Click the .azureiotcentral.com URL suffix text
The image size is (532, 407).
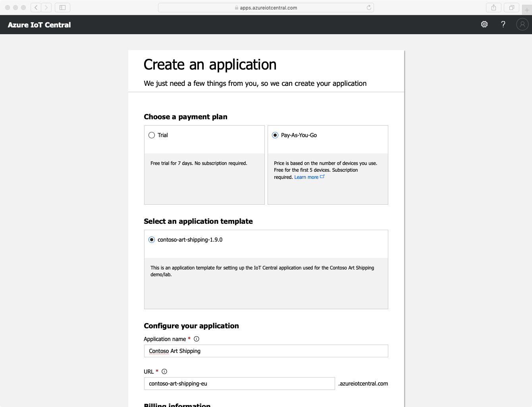[363, 384]
